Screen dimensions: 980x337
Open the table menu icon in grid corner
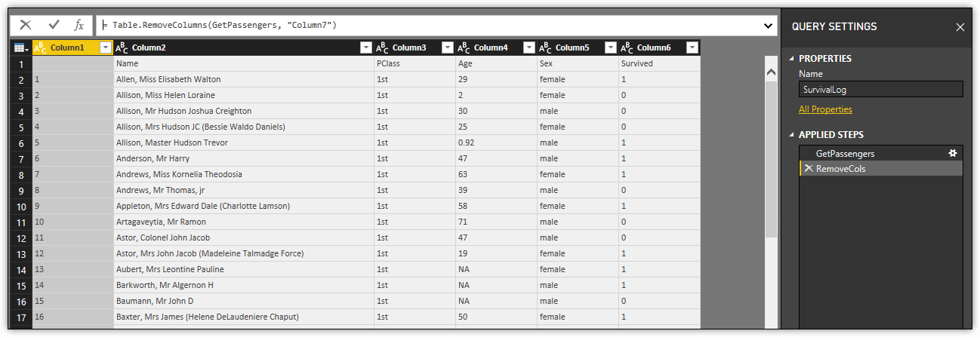21,47
